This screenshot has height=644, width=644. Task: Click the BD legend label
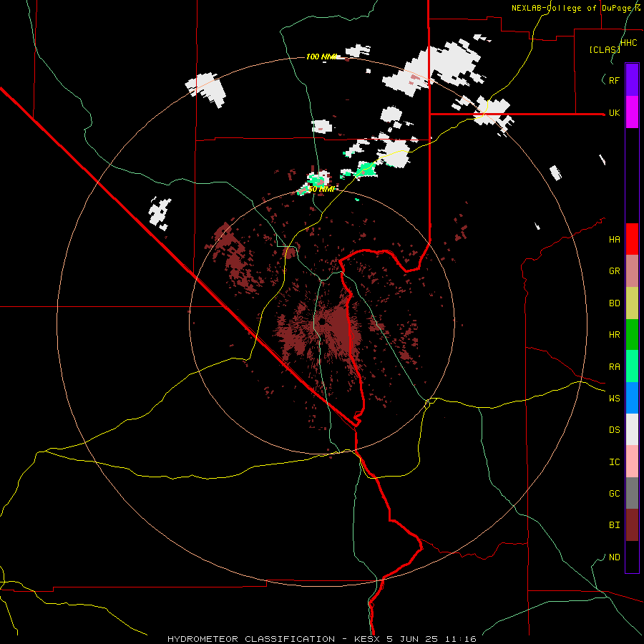(614, 303)
